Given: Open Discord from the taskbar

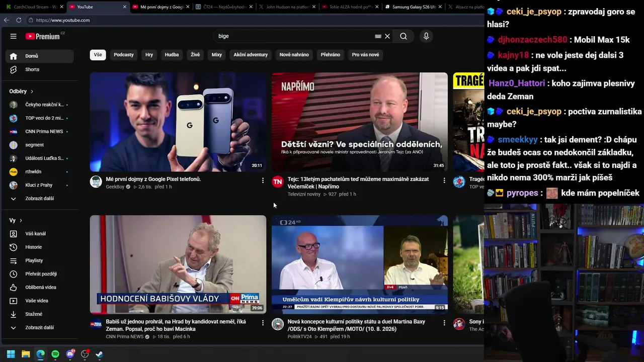Looking at the screenshot, I should (70, 354).
